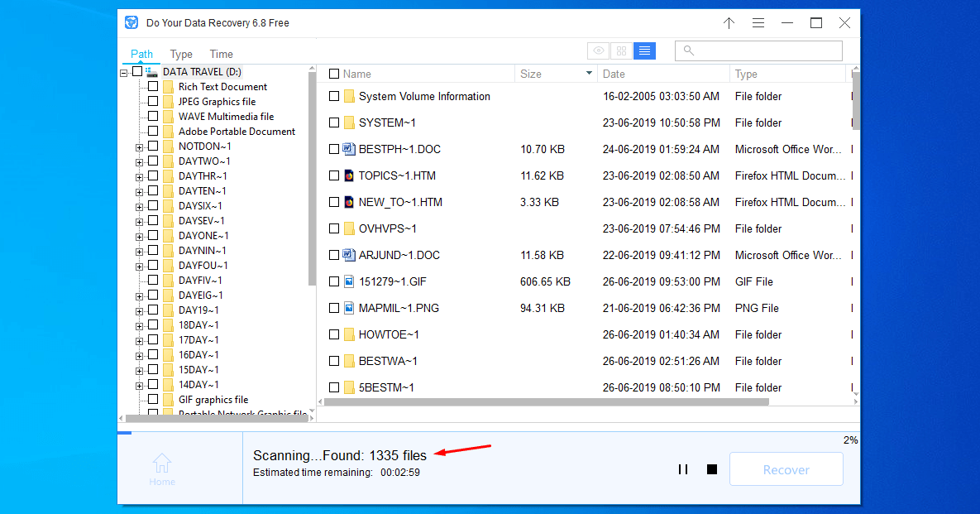Screen dimensions: 980x514
Task: Click the folder tree horizontal scrollbar thumb
Action: (x=216, y=418)
